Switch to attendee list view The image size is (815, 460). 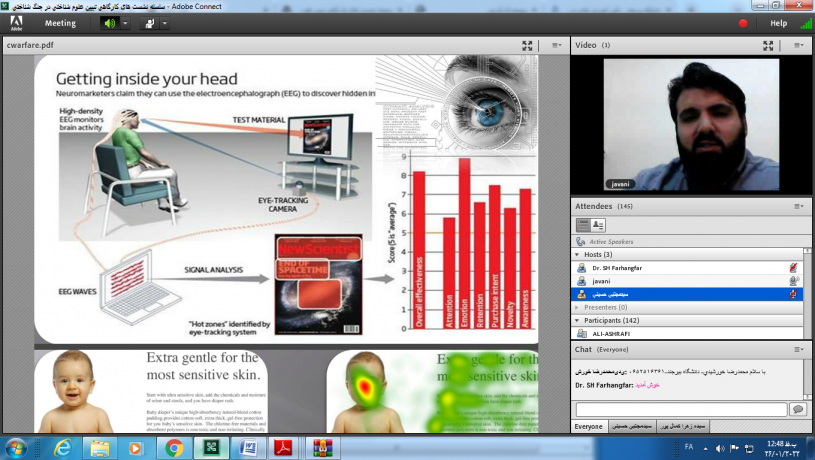click(x=582, y=225)
